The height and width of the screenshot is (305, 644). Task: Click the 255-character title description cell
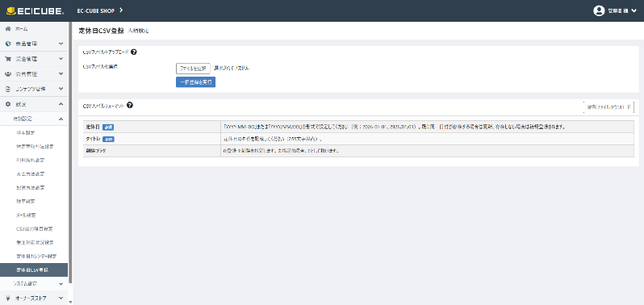pos(427,139)
